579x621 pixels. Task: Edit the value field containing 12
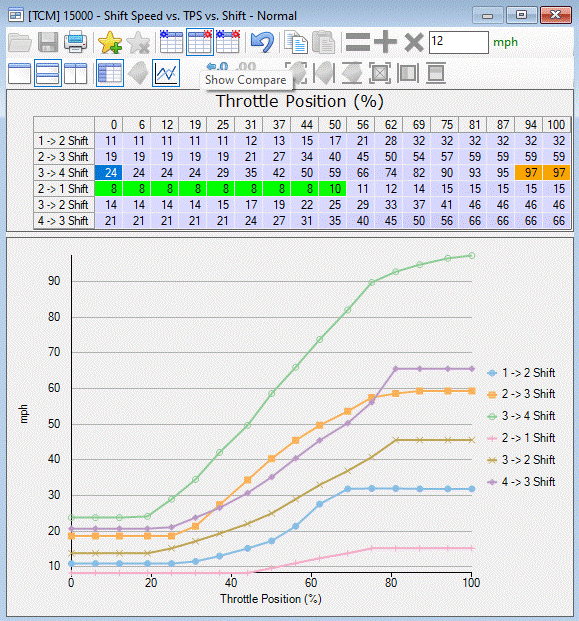click(x=459, y=42)
